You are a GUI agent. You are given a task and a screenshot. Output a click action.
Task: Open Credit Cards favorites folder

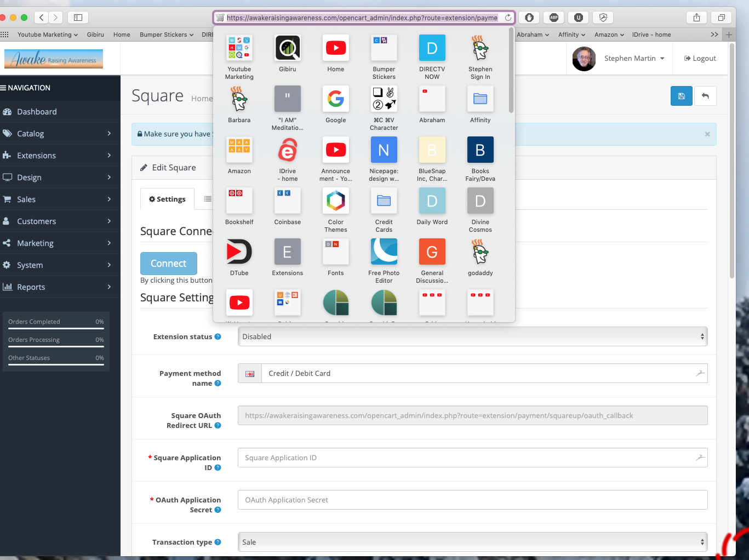click(384, 201)
